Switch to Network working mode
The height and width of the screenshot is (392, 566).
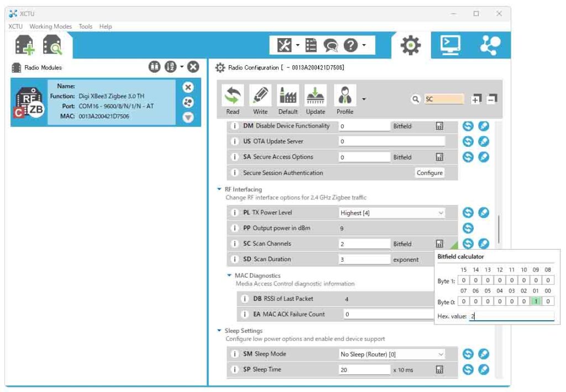coord(490,45)
